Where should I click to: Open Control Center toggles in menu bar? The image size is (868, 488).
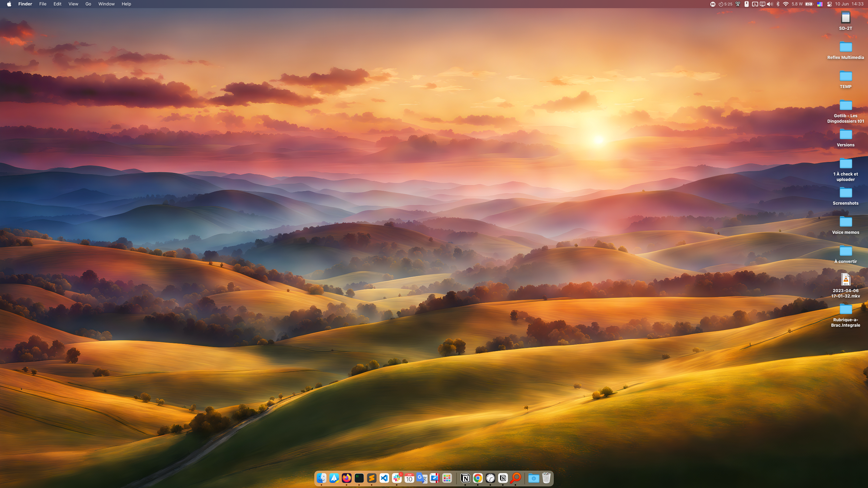(x=829, y=4)
